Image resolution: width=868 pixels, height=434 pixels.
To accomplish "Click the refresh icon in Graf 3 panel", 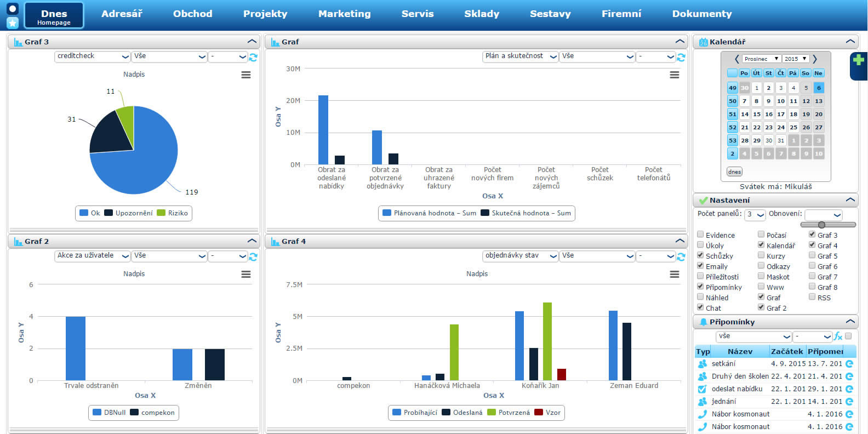I will tap(253, 57).
